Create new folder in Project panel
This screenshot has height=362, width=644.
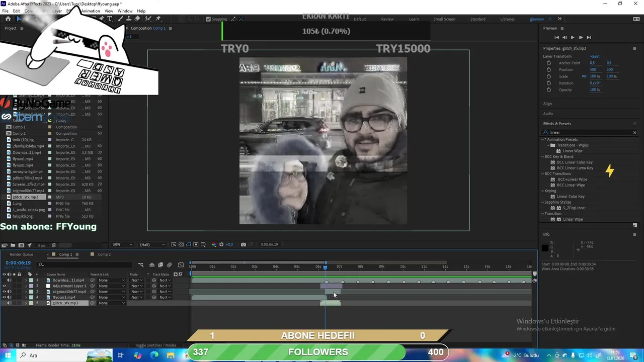(13, 245)
